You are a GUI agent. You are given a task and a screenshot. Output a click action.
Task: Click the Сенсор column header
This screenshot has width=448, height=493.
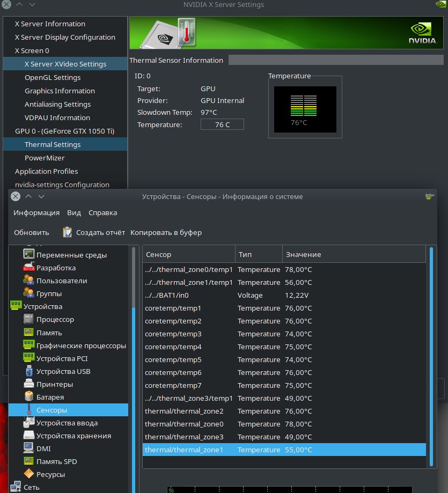pos(189,254)
